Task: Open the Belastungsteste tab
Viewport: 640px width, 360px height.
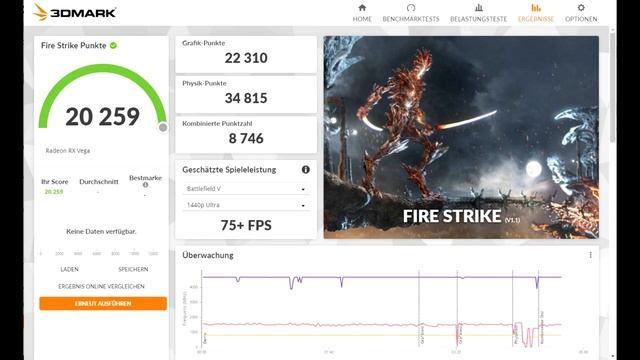Action: pyautogui.click(x=478, y=13)
